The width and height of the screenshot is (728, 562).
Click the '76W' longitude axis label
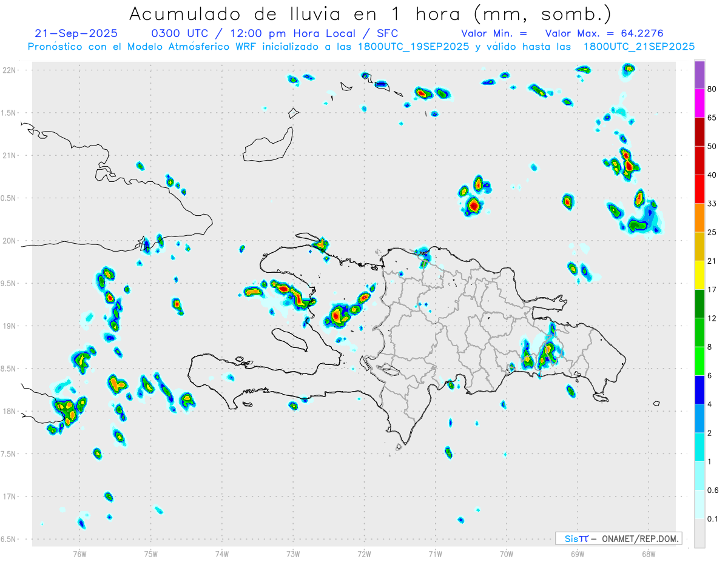(x=79, y=554)
